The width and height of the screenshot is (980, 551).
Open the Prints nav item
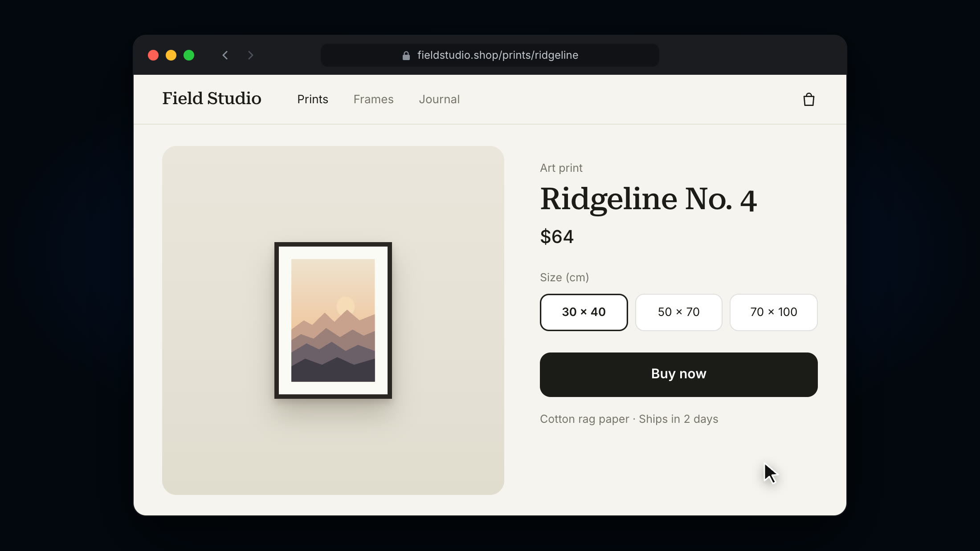(313, 99)
